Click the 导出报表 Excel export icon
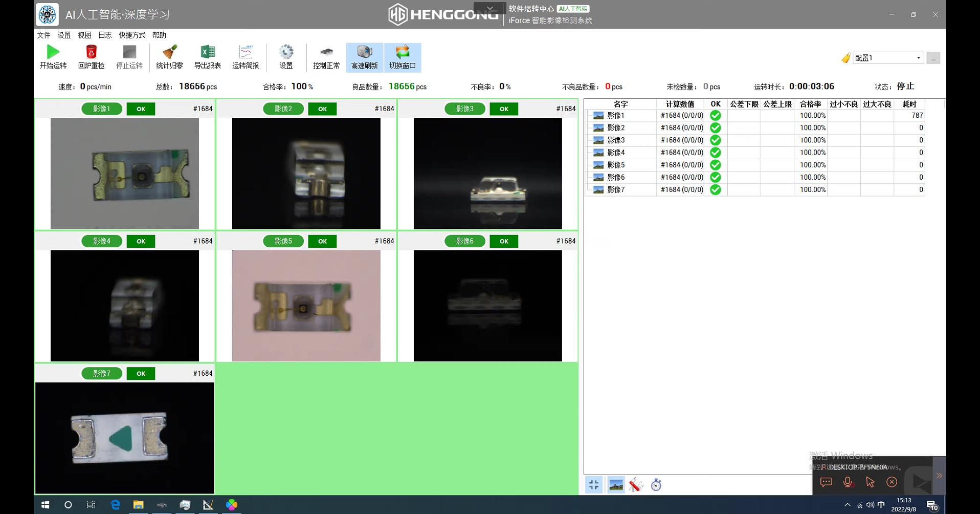Screen dimensions: 980x514 [x=207, y=52]
